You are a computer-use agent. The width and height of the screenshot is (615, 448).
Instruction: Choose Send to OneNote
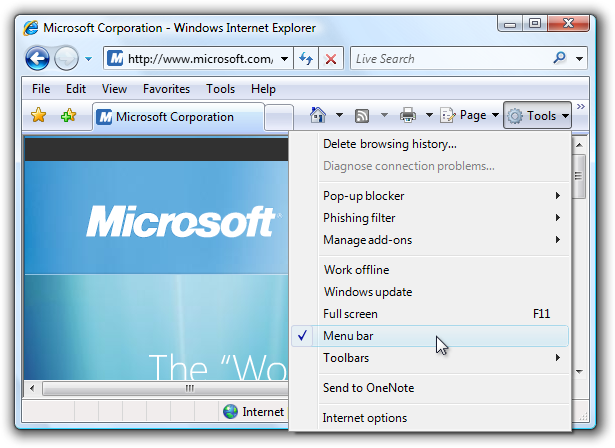(x=430, y=388)
